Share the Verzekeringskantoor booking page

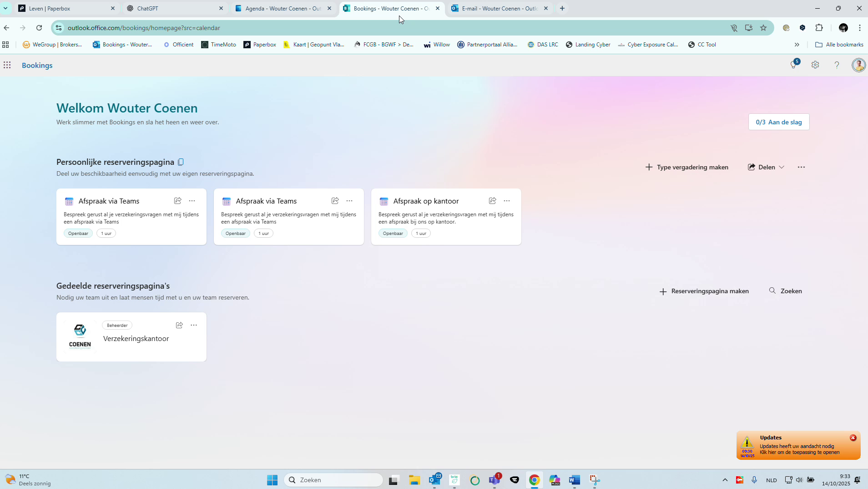179,325
